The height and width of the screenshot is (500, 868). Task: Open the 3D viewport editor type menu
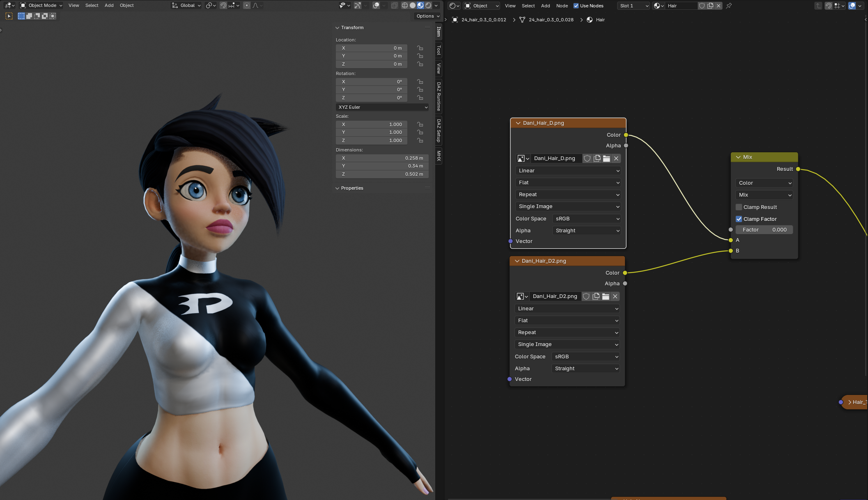9,5
